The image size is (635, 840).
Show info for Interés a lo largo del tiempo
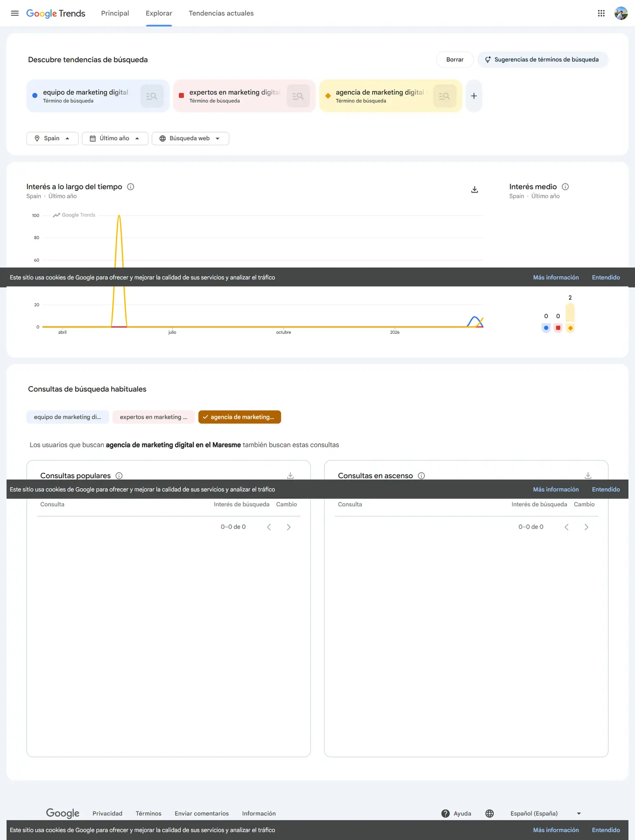pos(130,187)
